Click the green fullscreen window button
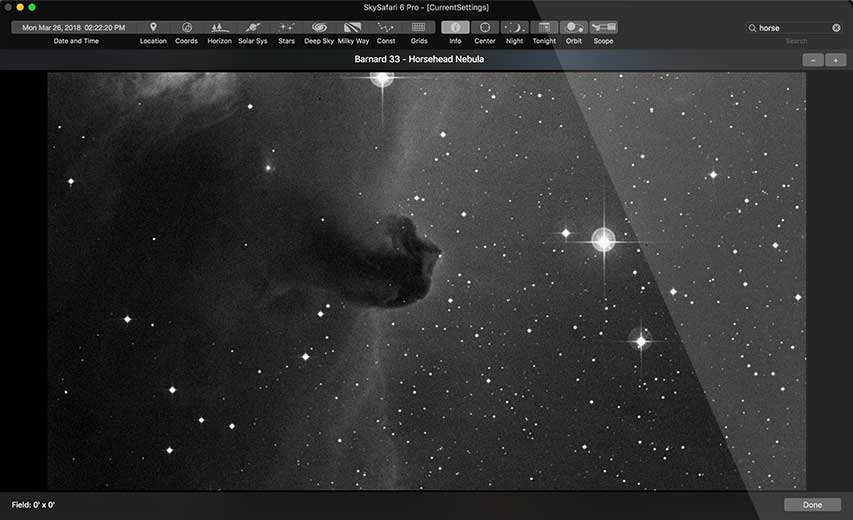The height and width of the screenshot is (520, 853). coord(32,7)
